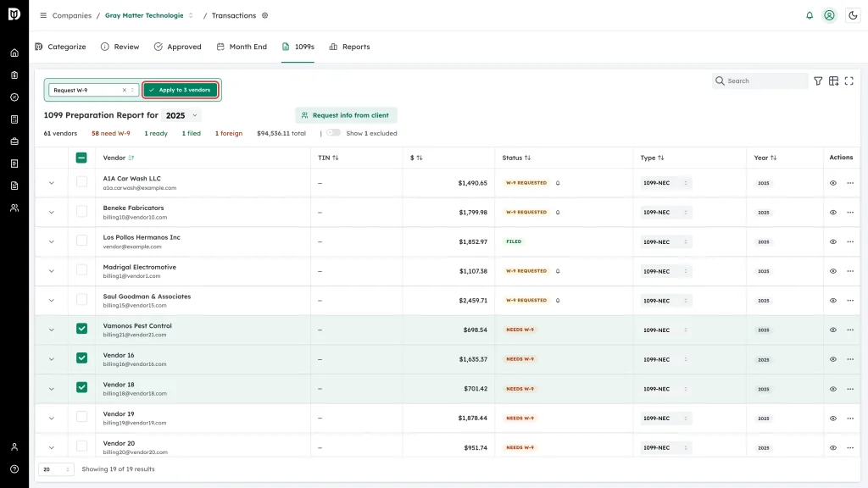Open the notifications bell

(x=810, y=15)
